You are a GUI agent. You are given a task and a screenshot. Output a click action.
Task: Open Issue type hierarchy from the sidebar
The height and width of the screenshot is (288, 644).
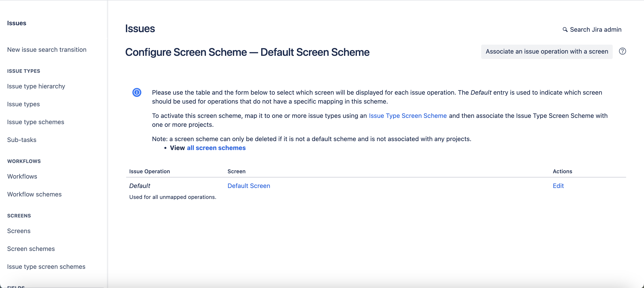pyautogui.click(x=36, y=86)
